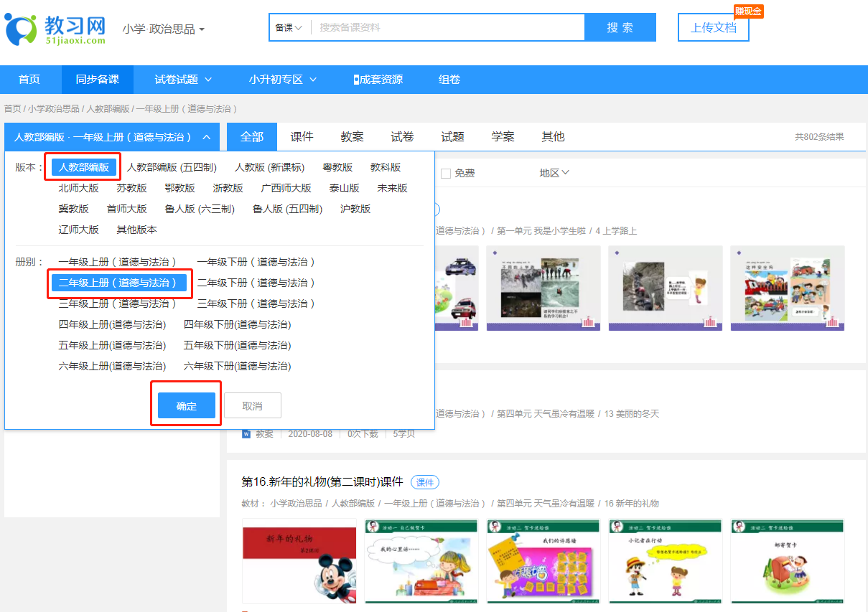Image resolution: width=868 pixels, height=612 pixels.
Task: Open 组卷 in the navigation bar
Action: tap(449, 80)
